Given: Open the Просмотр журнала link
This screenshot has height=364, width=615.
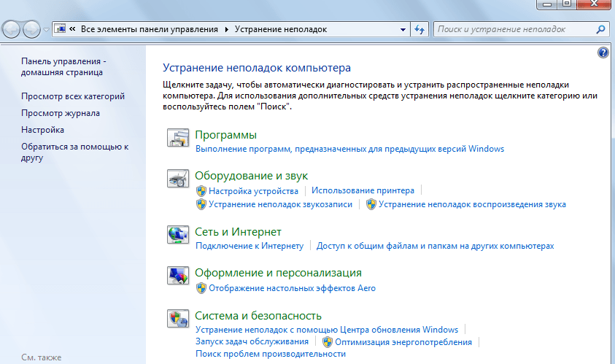Looking at the screenshot, I should coord(61,113).
